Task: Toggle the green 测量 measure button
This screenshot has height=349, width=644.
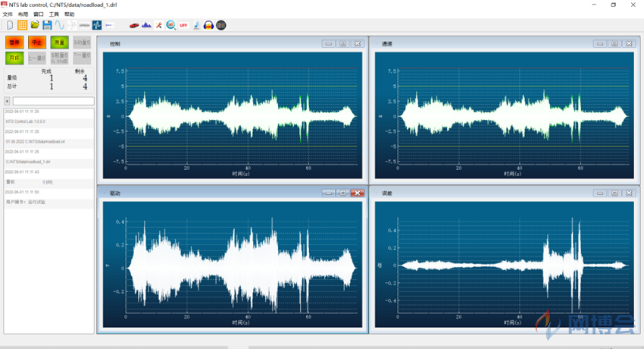Action: click(x=60, y=42)
